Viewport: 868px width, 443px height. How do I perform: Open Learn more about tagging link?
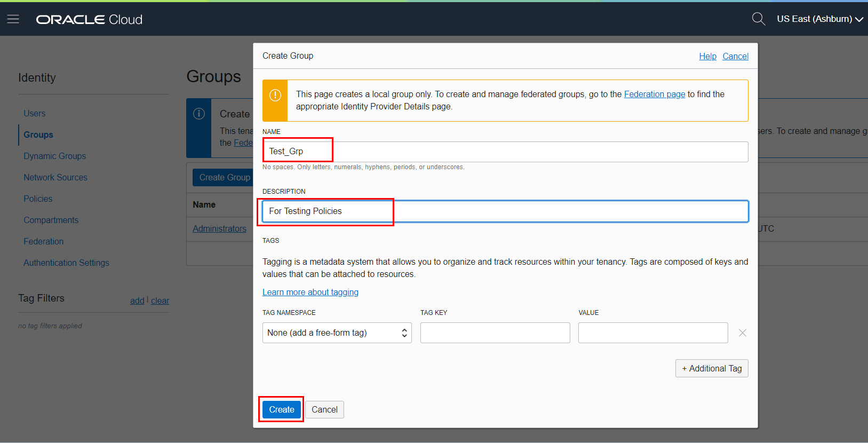(x=310, y=292)
